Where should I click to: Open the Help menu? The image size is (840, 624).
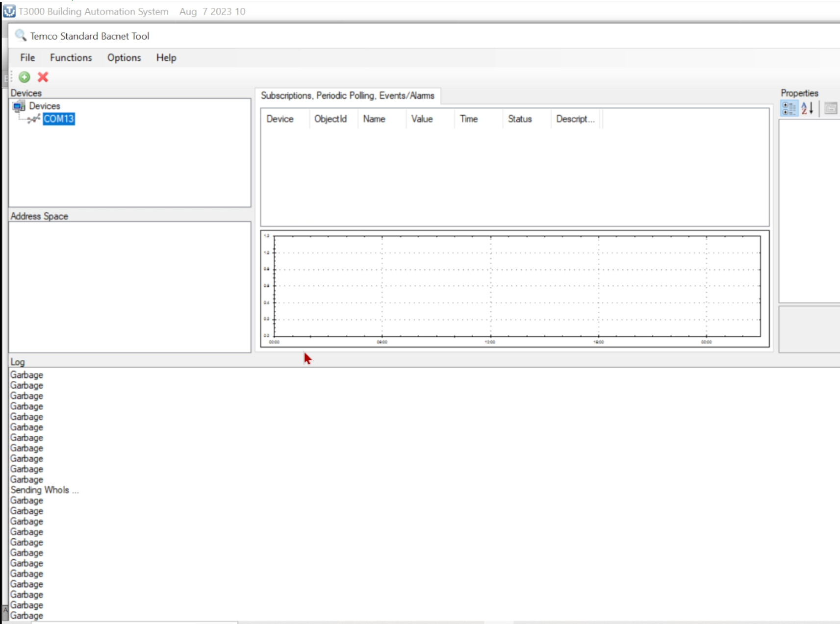point(166,58)
